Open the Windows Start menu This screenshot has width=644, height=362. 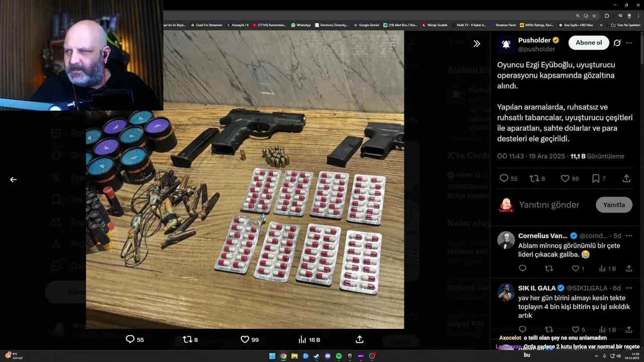tap(272, 356)
